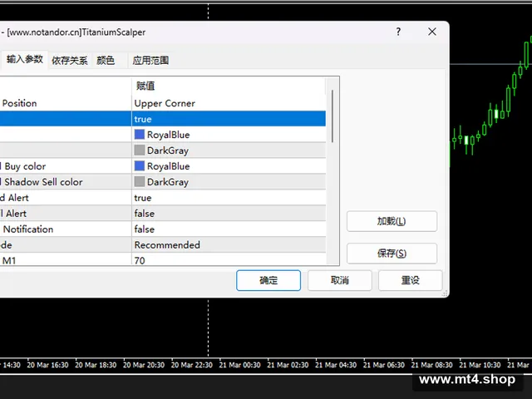532x399 pixels.
Task: Click the 保存(S) button
Action: click(392, 253)
